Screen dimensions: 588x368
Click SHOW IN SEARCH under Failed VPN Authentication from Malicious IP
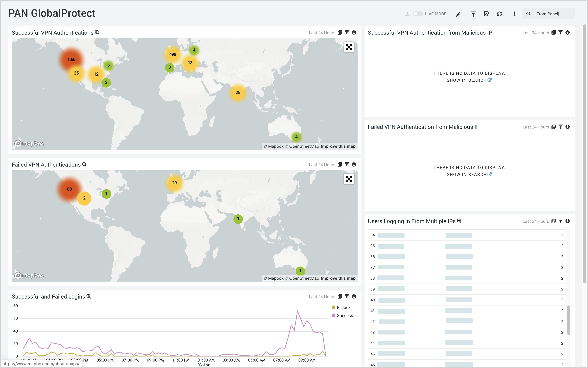(x=466, y=174)
